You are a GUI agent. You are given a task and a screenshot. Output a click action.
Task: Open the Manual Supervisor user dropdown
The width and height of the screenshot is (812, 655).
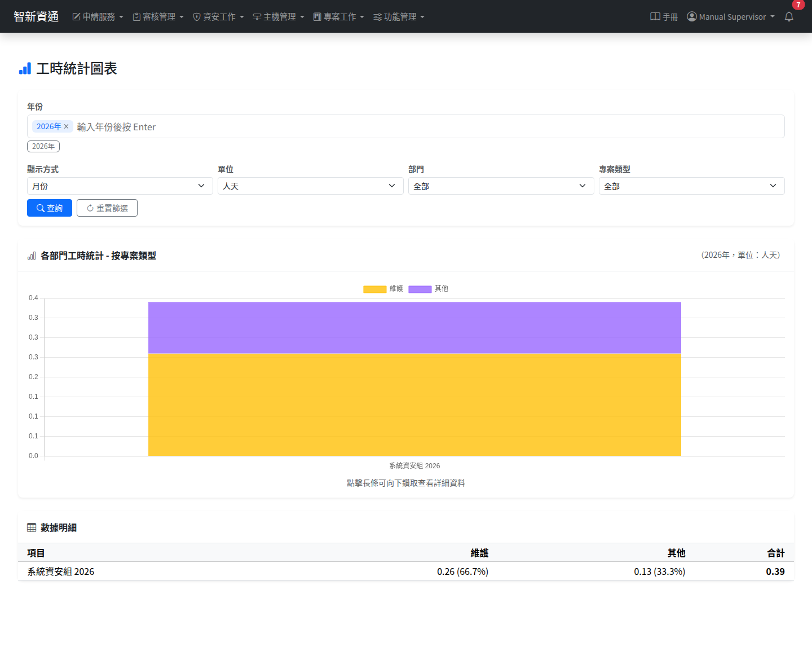coord(731,17)
